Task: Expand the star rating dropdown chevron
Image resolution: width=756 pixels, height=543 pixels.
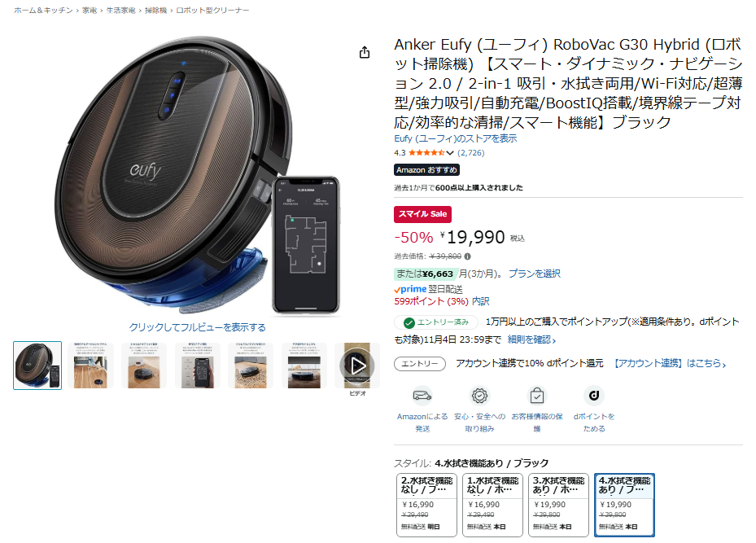Action: [450, 153]
